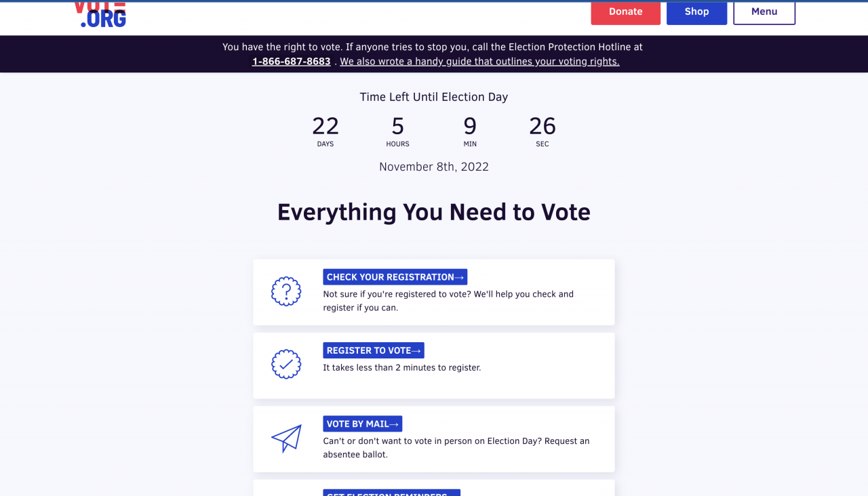Select Check Your Registration

click(395, 277)
